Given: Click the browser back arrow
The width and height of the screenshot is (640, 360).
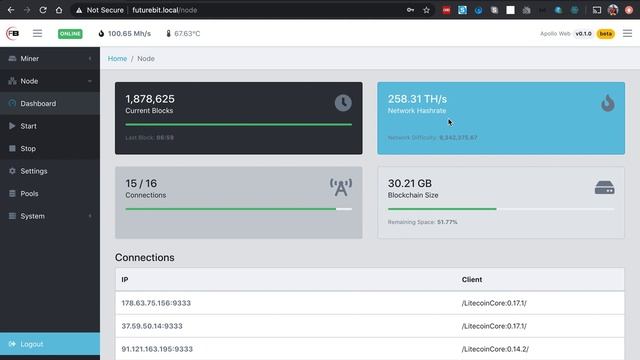Looking at the screenshot, I should click(11, 10).
